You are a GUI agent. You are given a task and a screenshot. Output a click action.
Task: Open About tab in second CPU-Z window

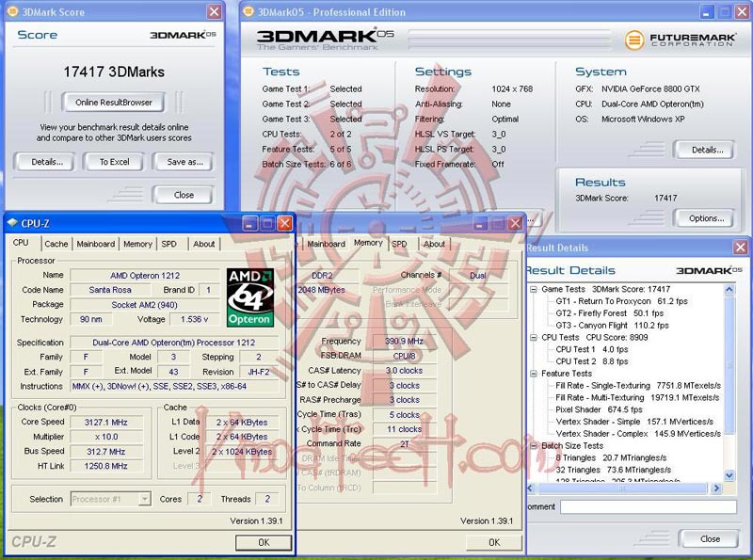point(434,244)
